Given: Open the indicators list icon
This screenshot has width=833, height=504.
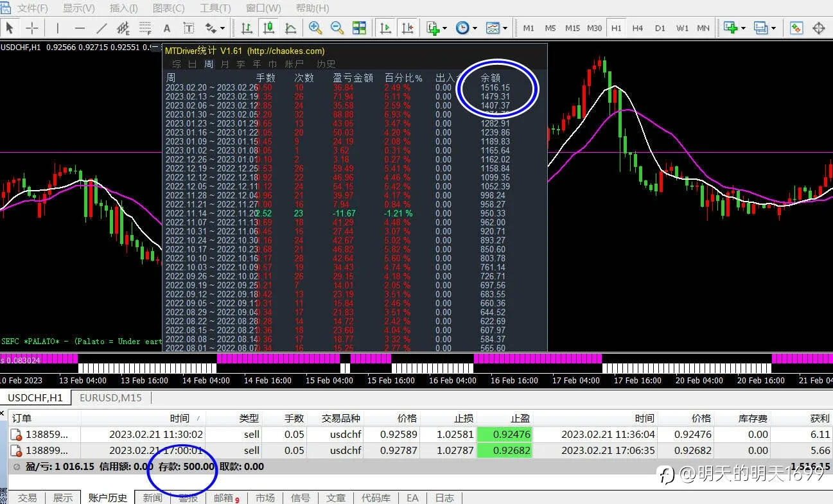Looking at the screenshot, I should coord(433,28).
